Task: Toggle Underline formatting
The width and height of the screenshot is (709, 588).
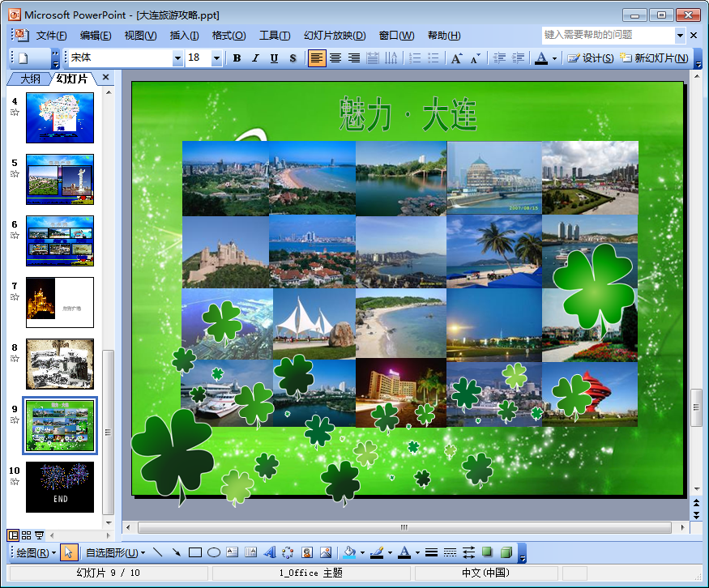Action: click(274, 58)
